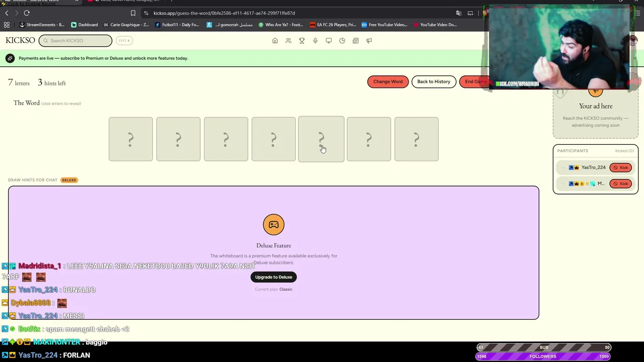
Task: Open the megaphone icon in KICKSO navigation
Action: (369, 41)
